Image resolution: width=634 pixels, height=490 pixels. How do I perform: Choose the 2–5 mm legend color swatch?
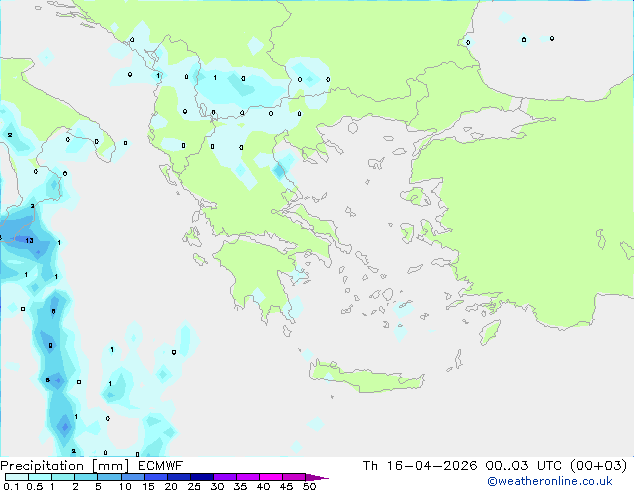pyautogui.click(x=86, y=477)
